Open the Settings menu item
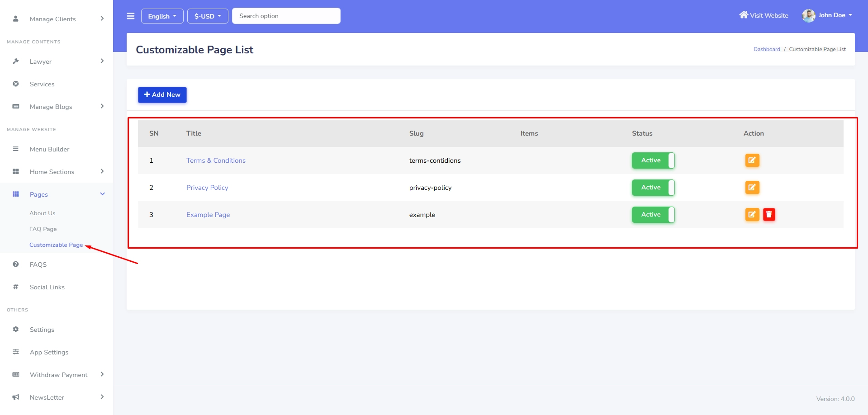Image resolution: width=868 pixels, height=415 pixels. (x=42, y=330)
